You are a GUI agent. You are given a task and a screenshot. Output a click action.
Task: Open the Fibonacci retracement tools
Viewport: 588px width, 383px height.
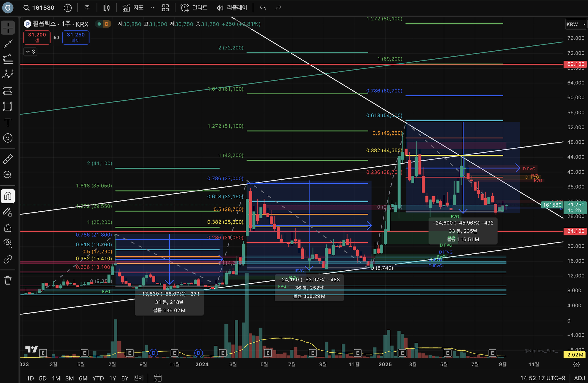click(8, 59)
